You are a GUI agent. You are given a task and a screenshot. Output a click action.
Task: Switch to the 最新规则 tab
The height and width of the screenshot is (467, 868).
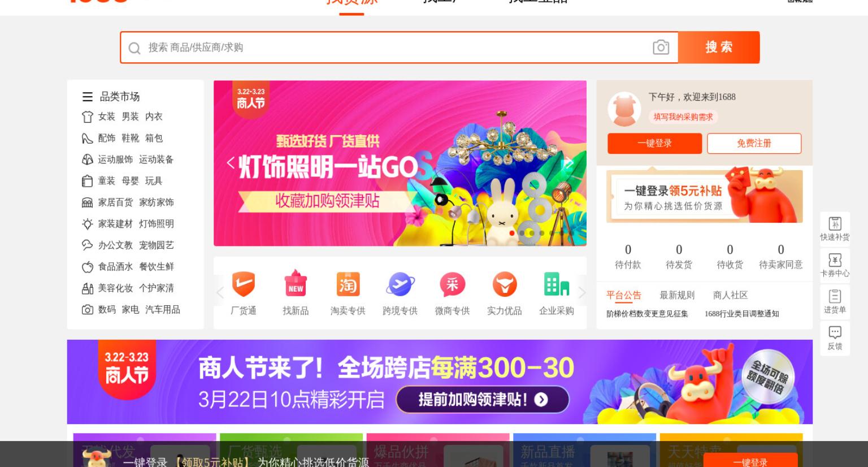coord(677,295)
